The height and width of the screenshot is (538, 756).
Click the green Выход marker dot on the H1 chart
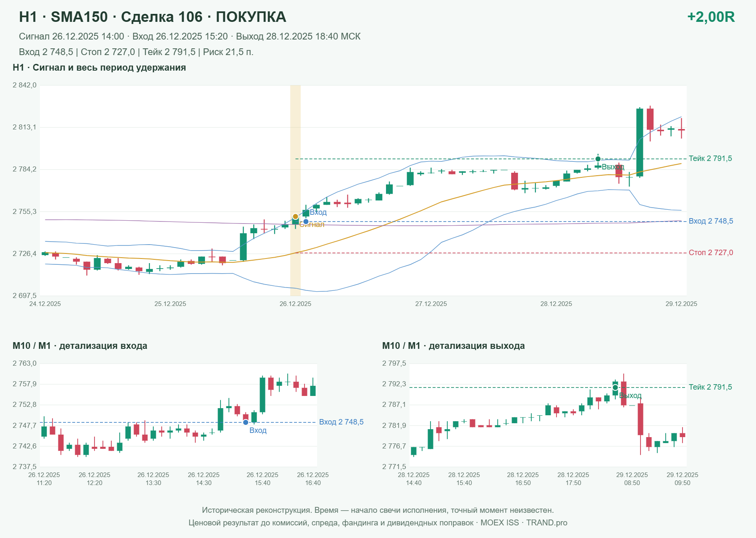pos(598,159)
